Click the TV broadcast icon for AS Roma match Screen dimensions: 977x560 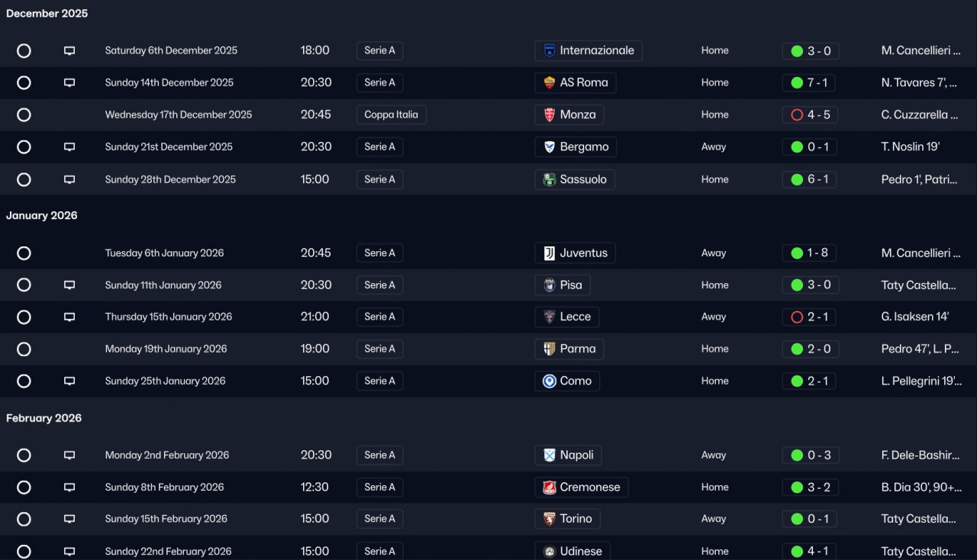coord(69,82)
